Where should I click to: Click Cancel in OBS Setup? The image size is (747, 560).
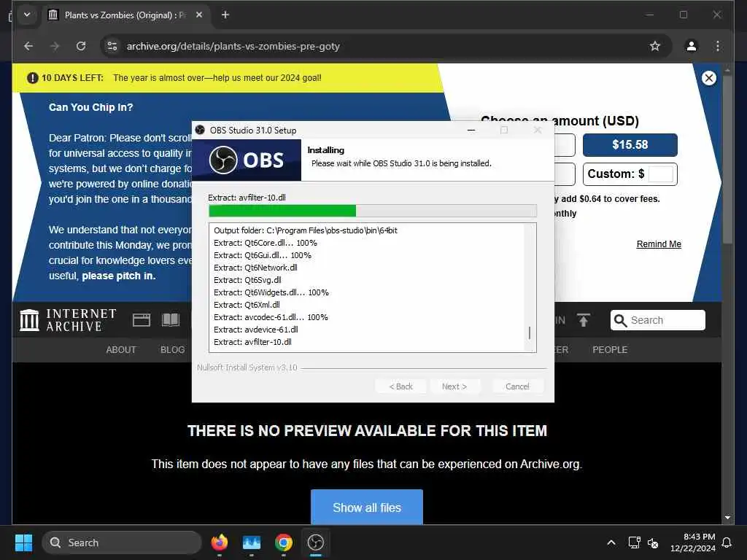pos(517,386)
